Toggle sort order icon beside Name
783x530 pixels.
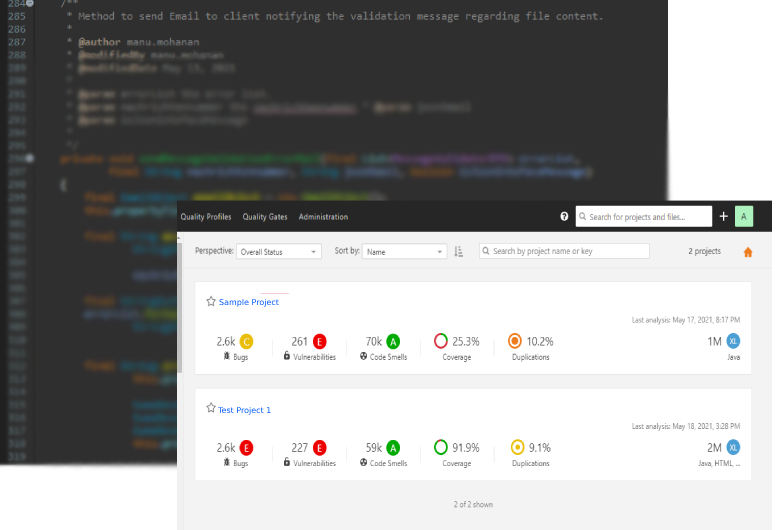[459, 252]
